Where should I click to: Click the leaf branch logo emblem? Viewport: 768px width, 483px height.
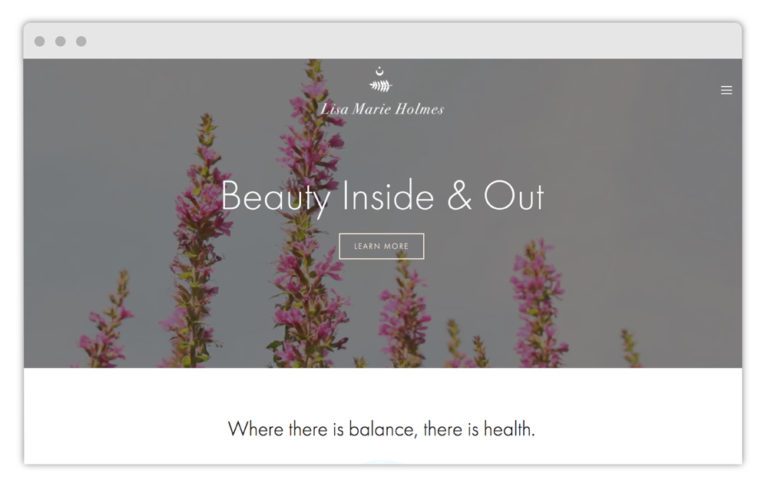click(x=381, y=86)
